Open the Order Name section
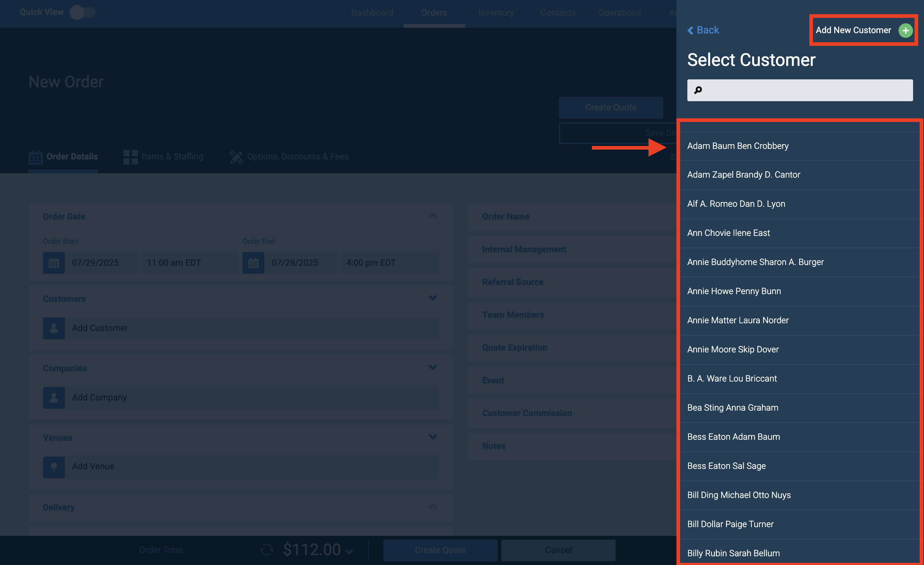The height and width of the screenshot is (565, 924). coord(572,217)
